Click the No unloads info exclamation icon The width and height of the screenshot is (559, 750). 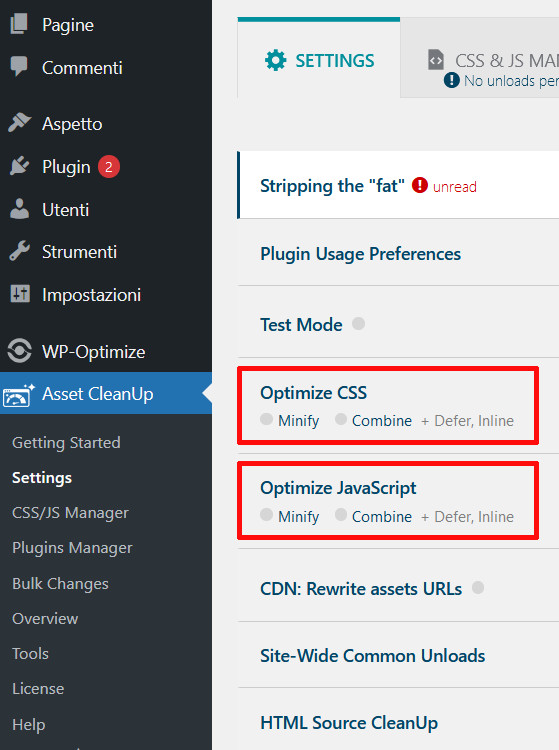click(x=451, y=80)
